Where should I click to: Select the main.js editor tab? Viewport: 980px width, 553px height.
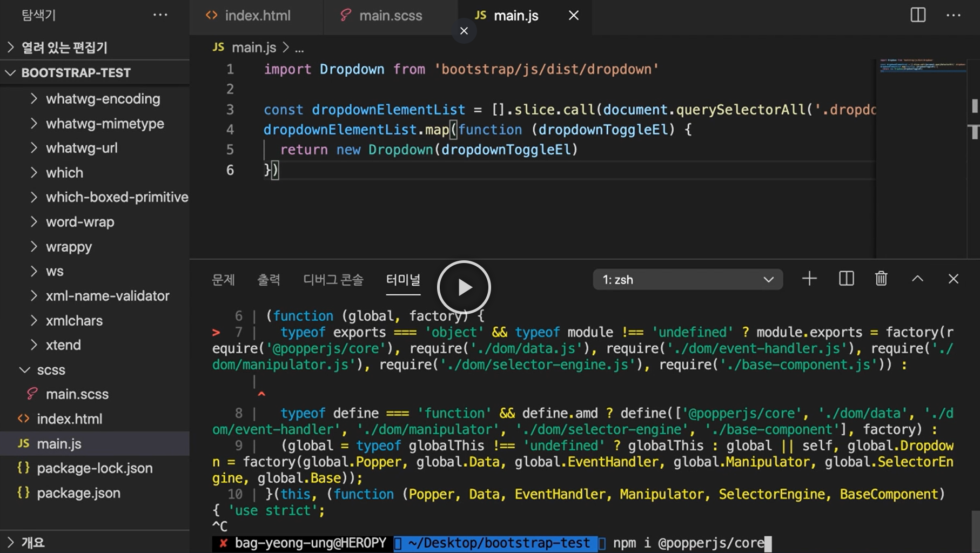click(515, 16)
